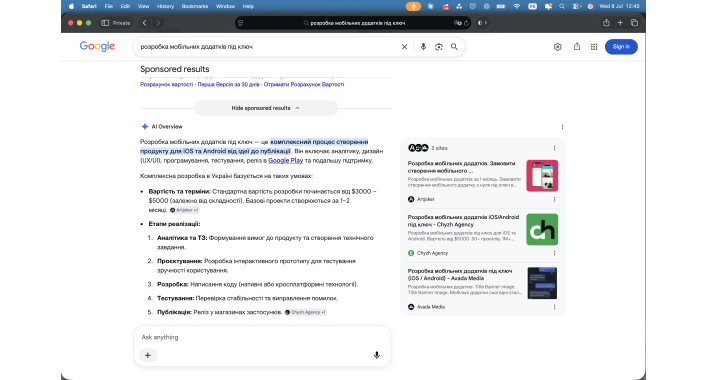
Task: Follow the Google Play link
Action: 285,161
